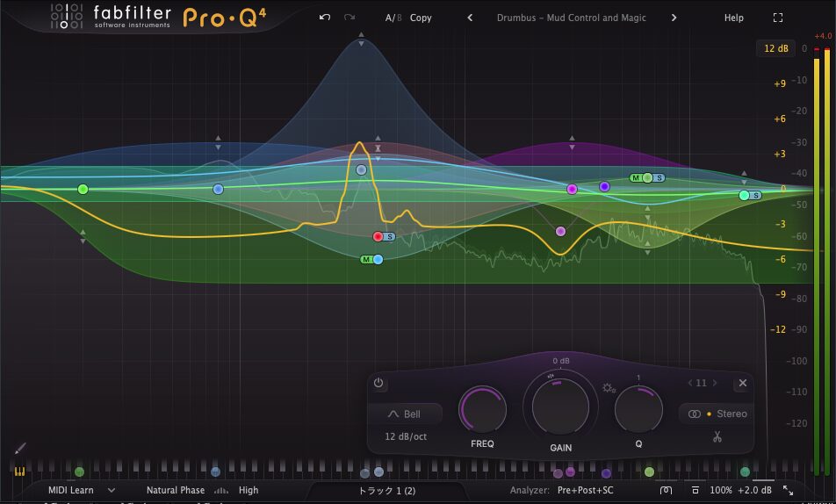The height and width of the screenshot is (504, 836).
Task: Click the Redo arrow icon
Action: click(x=350, y=17)
